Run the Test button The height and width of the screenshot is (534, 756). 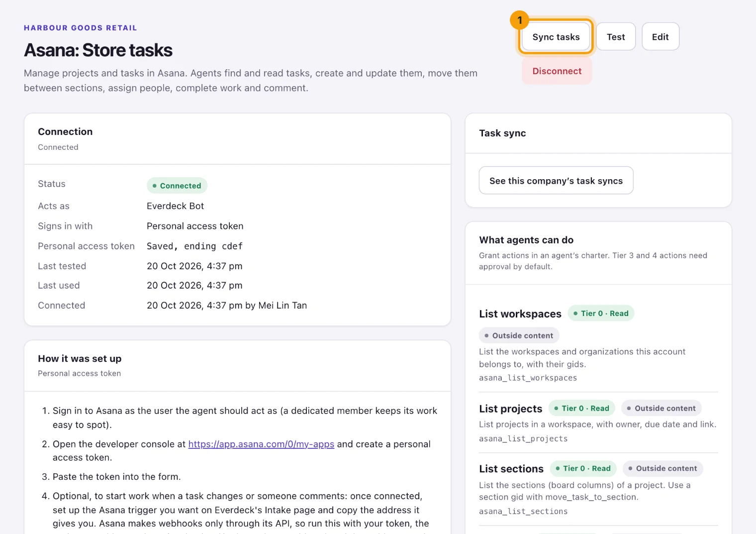[x=616, y=37]
